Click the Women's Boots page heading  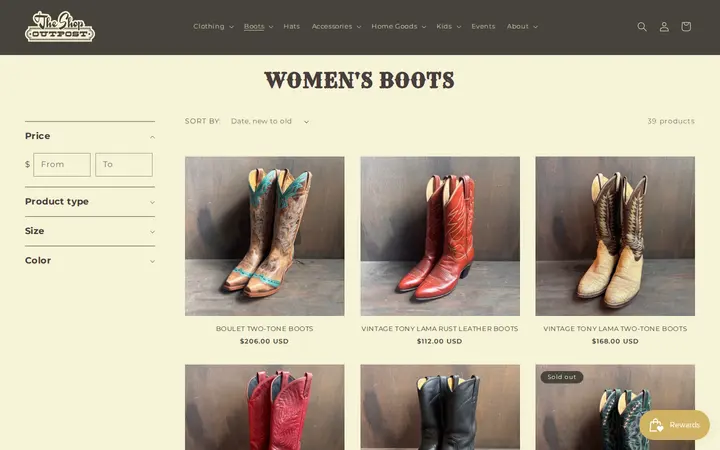[360, 80]
